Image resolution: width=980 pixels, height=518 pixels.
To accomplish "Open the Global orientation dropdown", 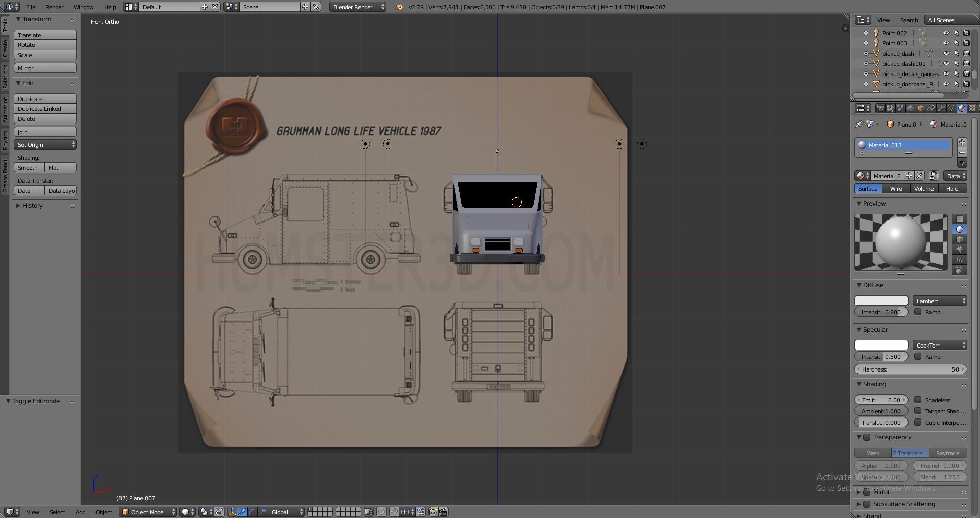I will [x=286, y=512].
